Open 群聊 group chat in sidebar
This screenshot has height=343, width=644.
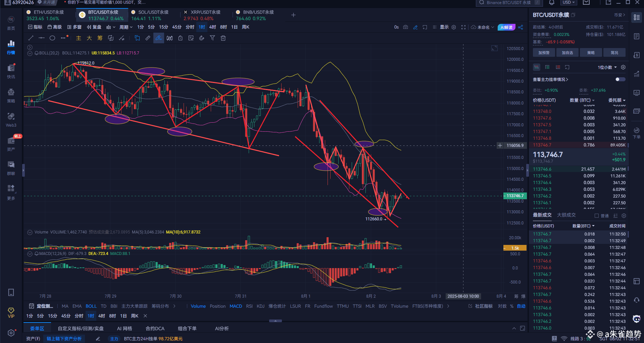coord(11,168)
